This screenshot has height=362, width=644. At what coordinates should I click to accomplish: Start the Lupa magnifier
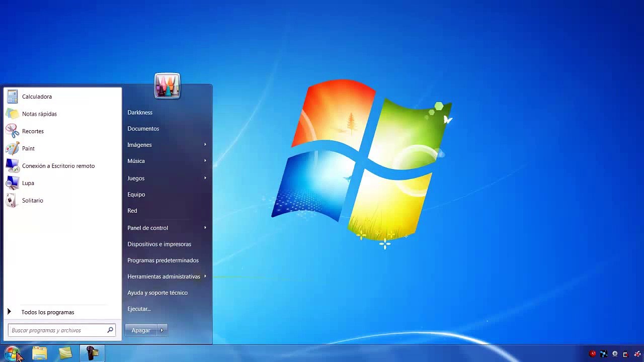(x=62, y=183)
